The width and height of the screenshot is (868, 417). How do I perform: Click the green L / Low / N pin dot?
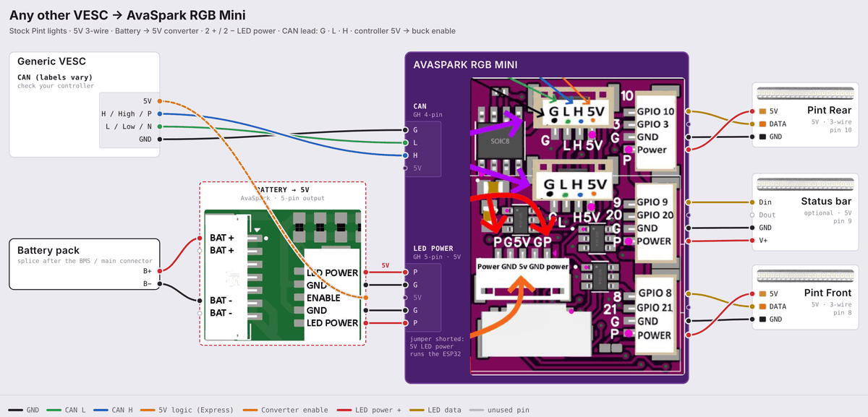[159, 126]
